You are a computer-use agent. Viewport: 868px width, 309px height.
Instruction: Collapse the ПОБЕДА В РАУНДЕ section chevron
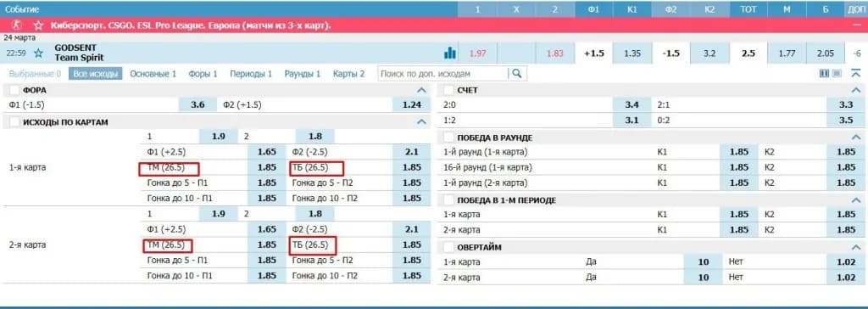click(x=856, y=138)
